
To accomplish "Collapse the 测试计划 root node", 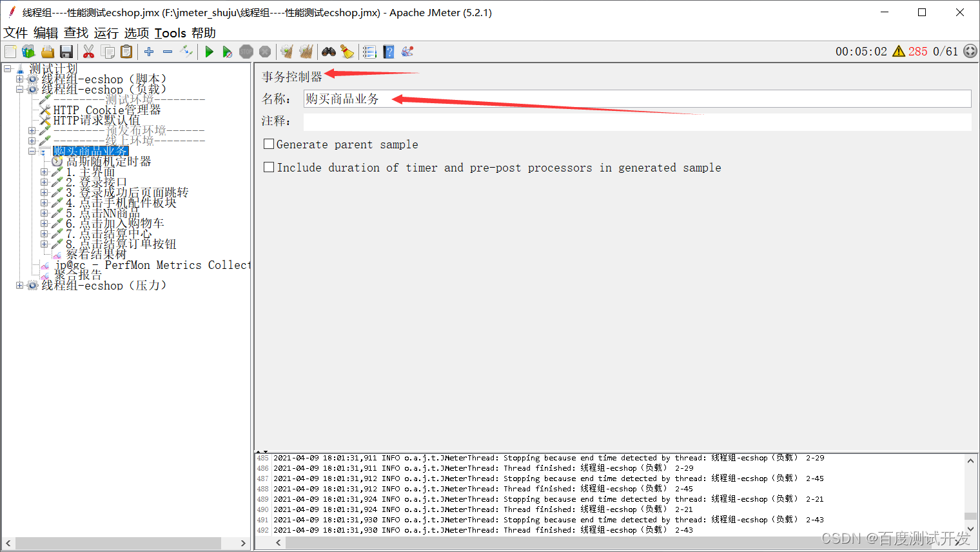I will pyautogui.click(x=7, y=68).
